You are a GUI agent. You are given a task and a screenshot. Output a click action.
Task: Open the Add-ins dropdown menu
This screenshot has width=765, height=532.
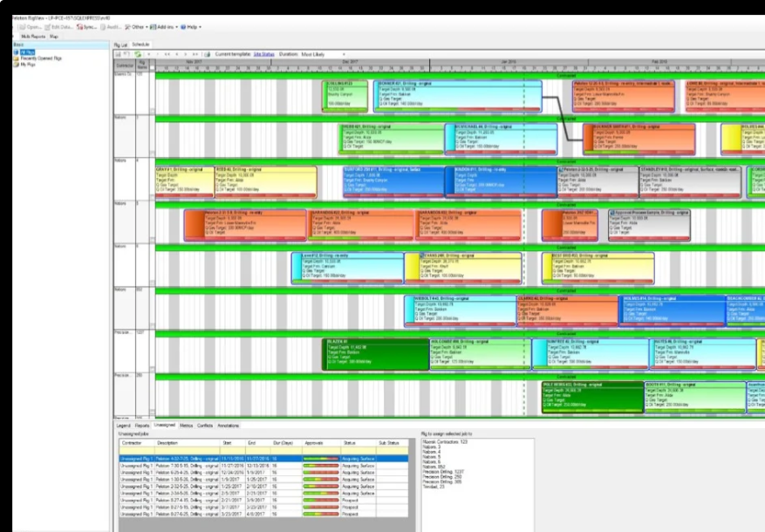click(164, 28)
